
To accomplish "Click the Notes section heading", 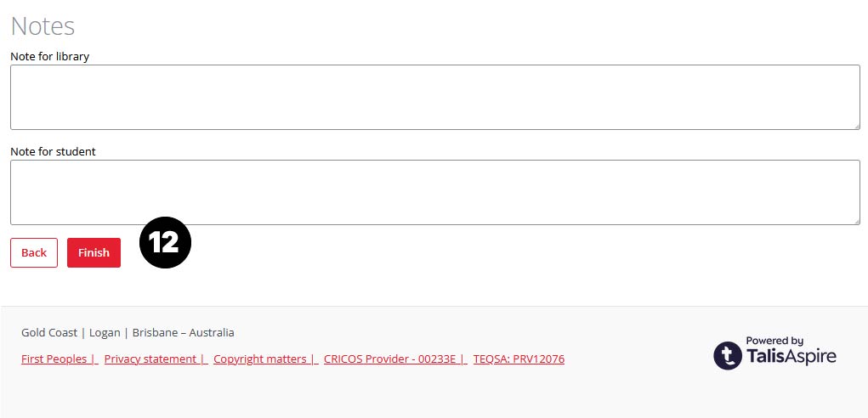I will tap(43, 25).
